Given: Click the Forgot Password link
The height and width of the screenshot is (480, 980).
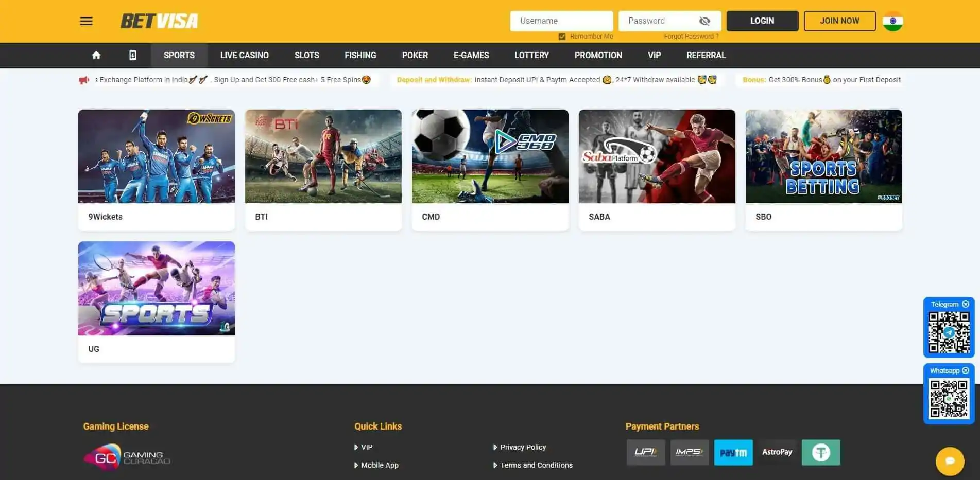Looking at the screenshot, I should [691, 37].
